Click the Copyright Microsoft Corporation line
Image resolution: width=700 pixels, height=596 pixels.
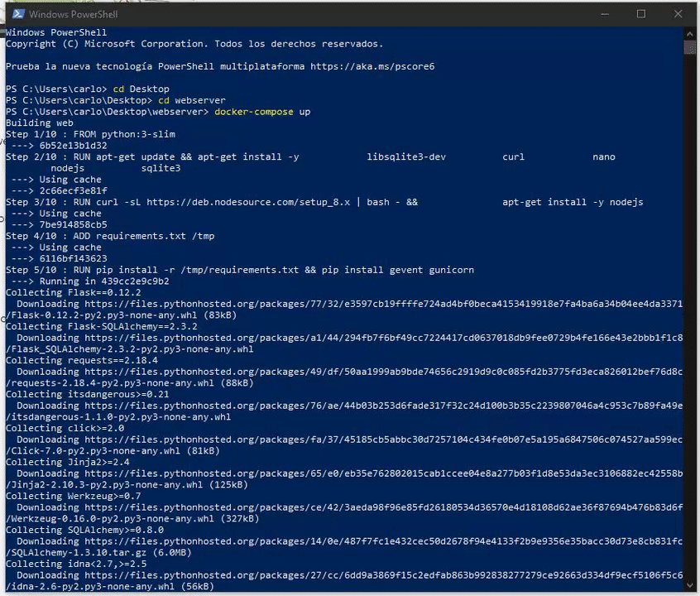[194, 44]
